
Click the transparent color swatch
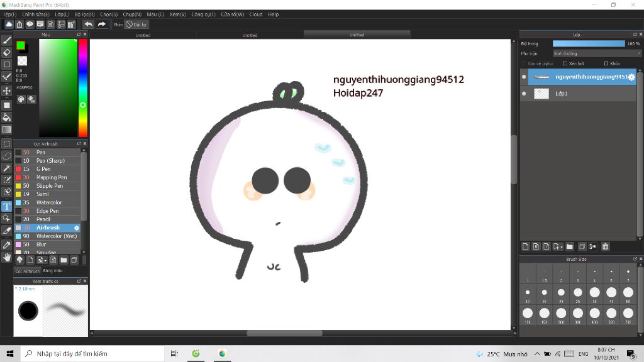click(x=22, y=61)
